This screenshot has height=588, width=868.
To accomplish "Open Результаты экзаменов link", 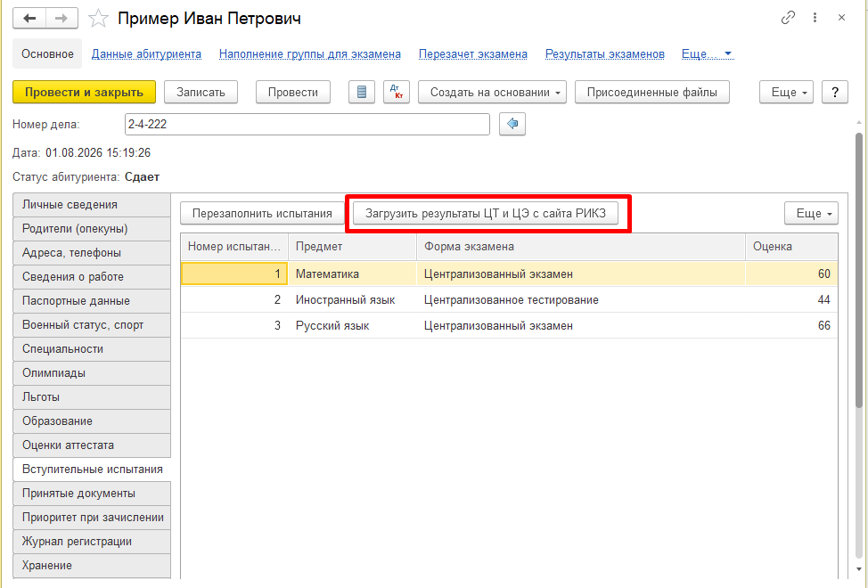I will click(x=605, y=54).
